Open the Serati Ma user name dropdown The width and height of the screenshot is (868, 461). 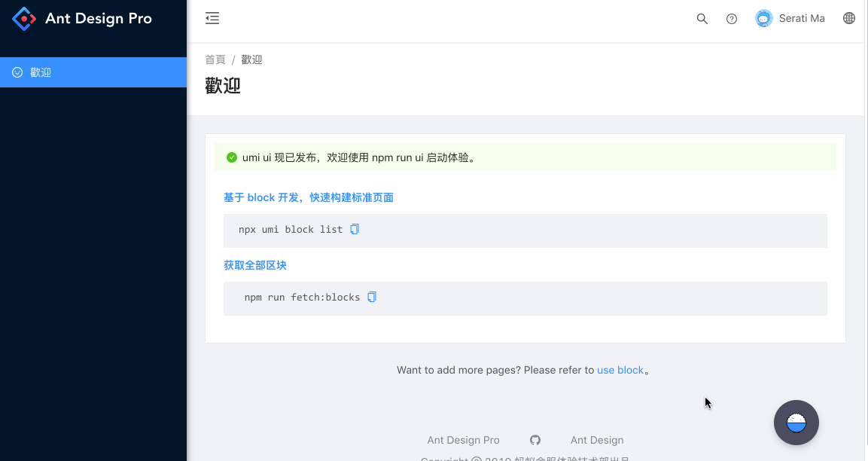tap(802, 18)
